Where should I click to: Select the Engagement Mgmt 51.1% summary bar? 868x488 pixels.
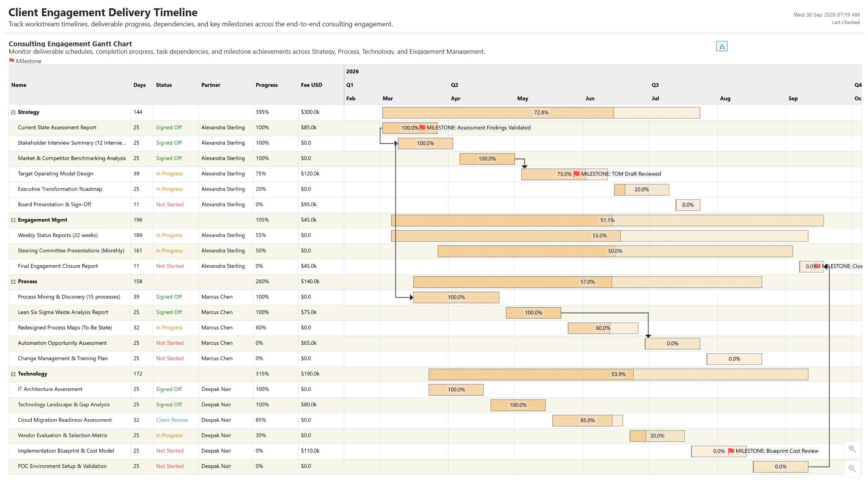click(607, 220)
